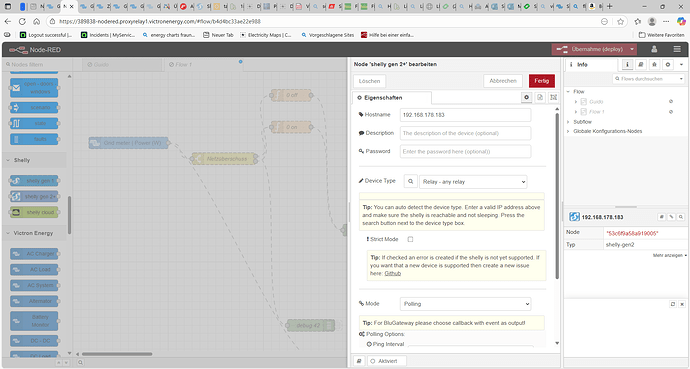Auto-detect device type with search button
The height and width of the screenshot is (369, 690).
411,181
